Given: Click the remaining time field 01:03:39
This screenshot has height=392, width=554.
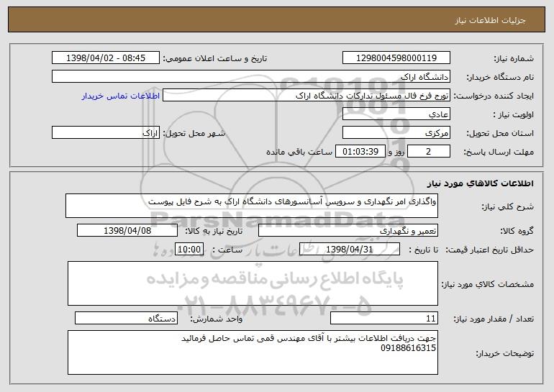Looking at the screenshot, I should (360, 152).
